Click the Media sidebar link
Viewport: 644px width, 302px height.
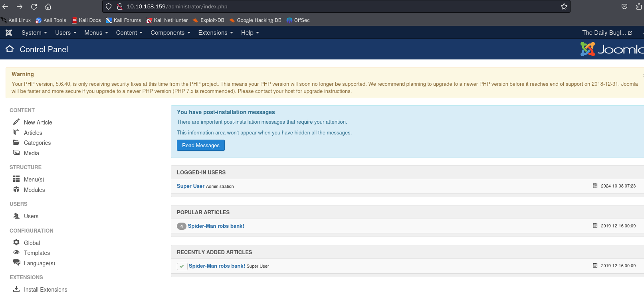tap(32, 153)
